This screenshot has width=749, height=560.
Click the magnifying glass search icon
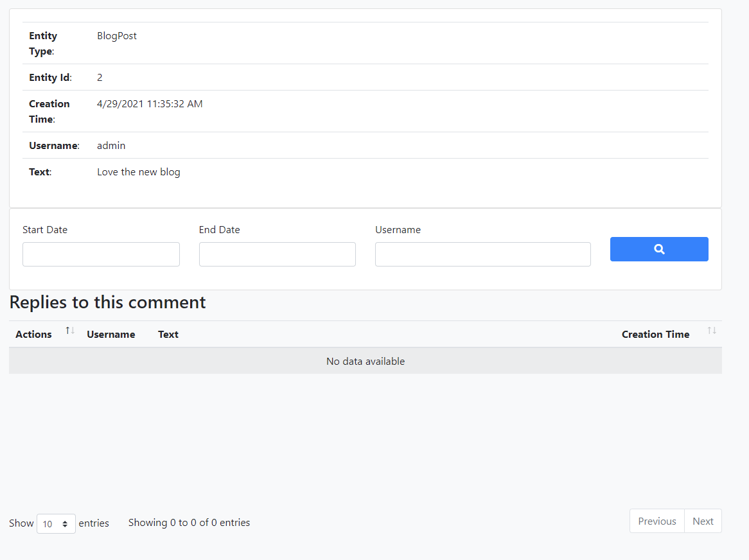659,249
